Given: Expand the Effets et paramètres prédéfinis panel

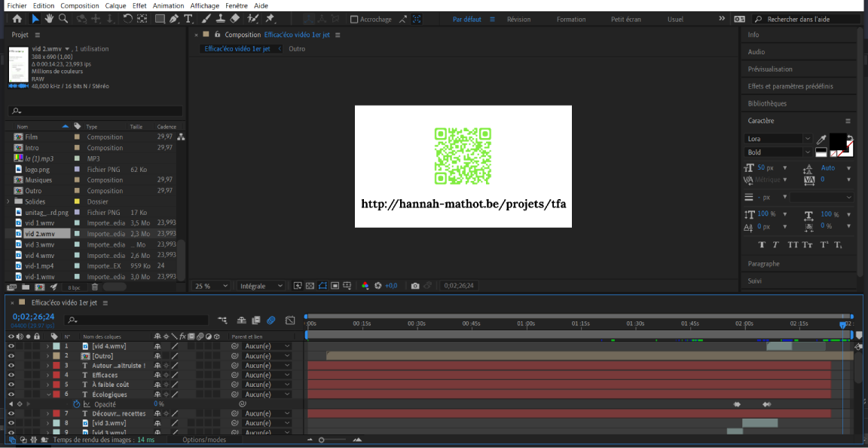Looking at the screenshot, I should 790,87.
